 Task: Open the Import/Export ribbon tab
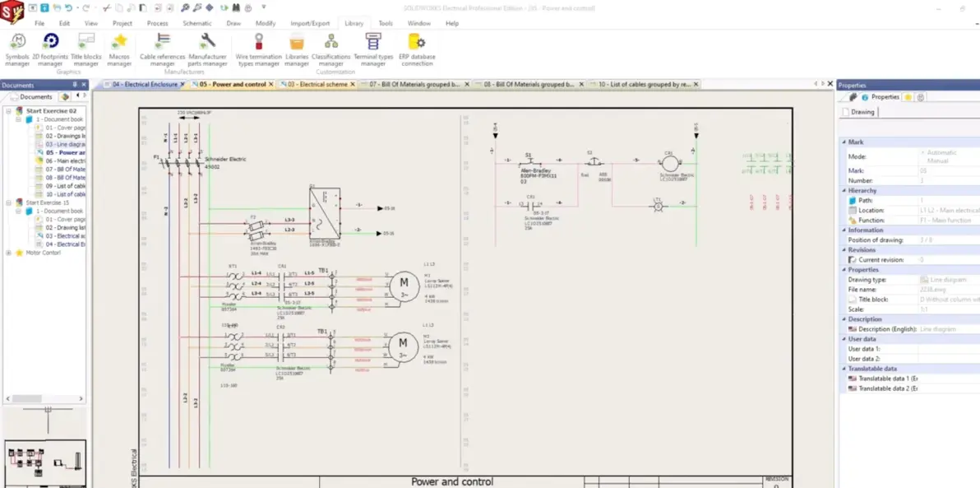(310, 23)
